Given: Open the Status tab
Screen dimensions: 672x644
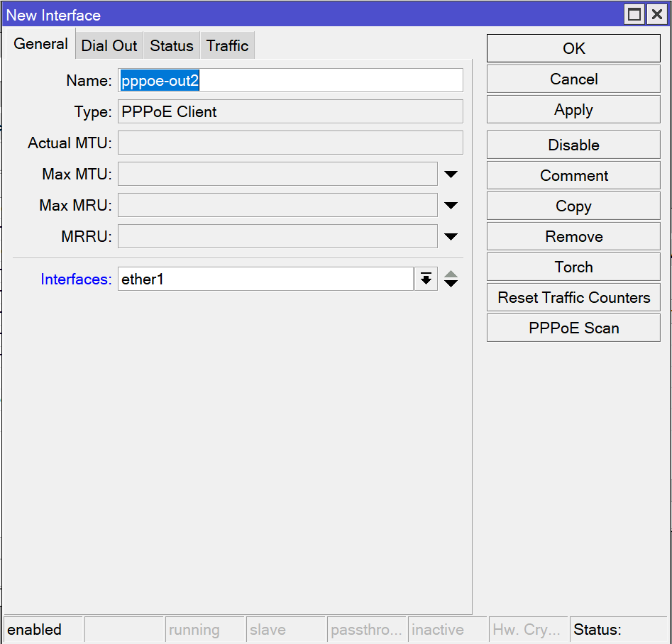Looking at the screenshot, I should 172,46.
